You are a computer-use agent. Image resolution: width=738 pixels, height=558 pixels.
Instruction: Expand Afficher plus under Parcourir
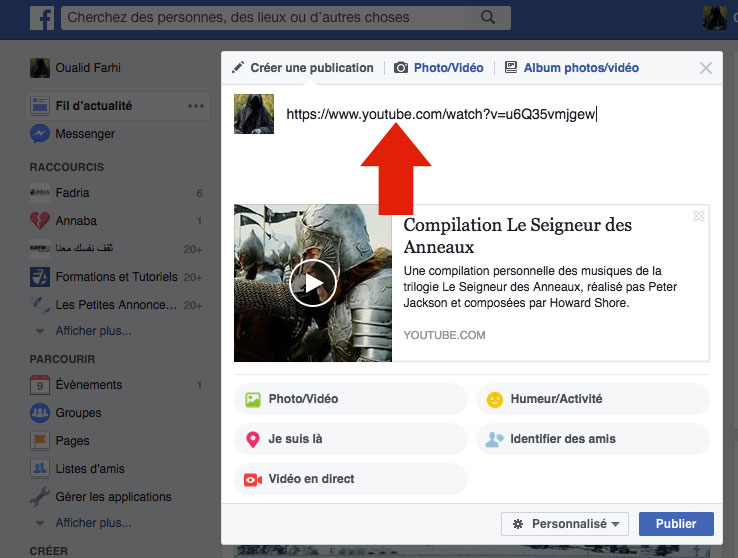[x=93, y=523]
